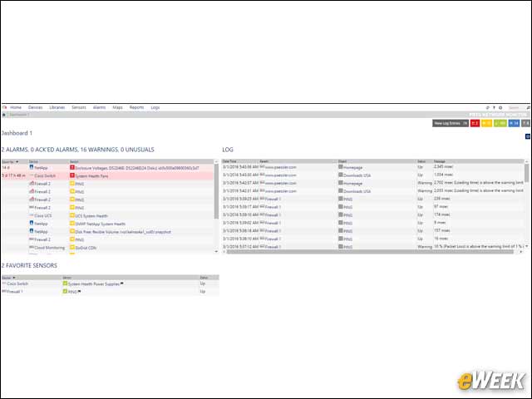Open the Sensors menu
532x399 pixels.
coord(79,107)
